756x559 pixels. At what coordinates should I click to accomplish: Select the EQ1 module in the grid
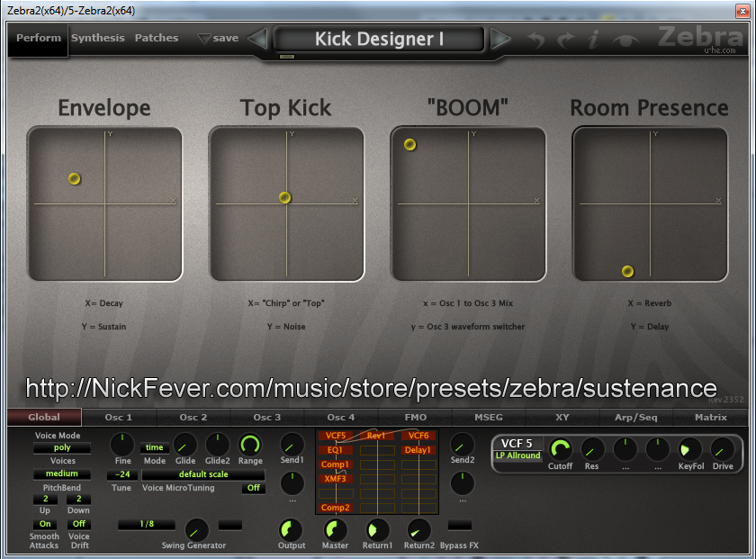coord(336,450)
